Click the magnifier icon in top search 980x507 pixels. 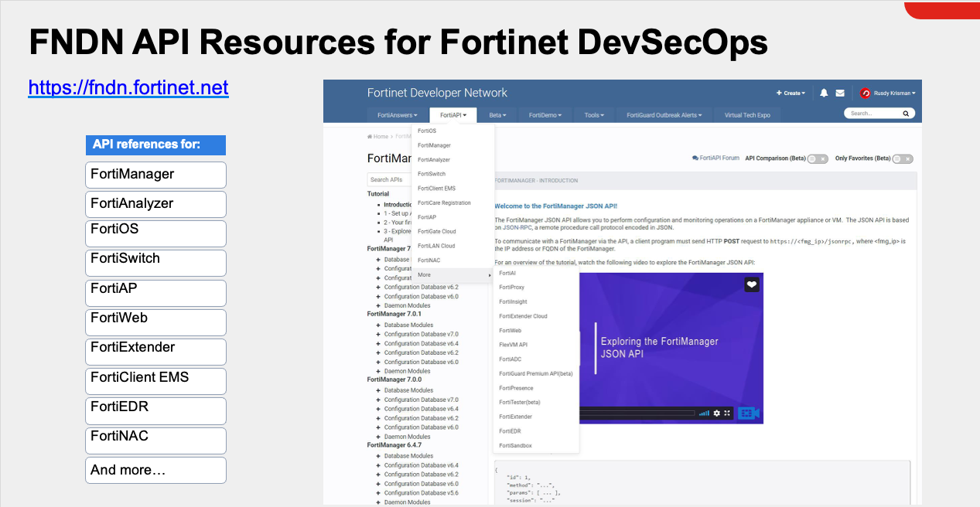point(906,114)
